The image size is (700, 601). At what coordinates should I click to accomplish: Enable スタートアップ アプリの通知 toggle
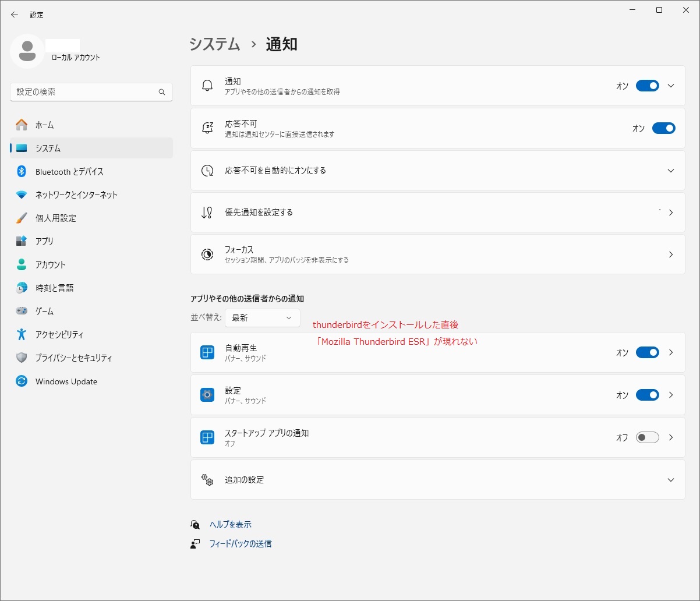[647, 437]
